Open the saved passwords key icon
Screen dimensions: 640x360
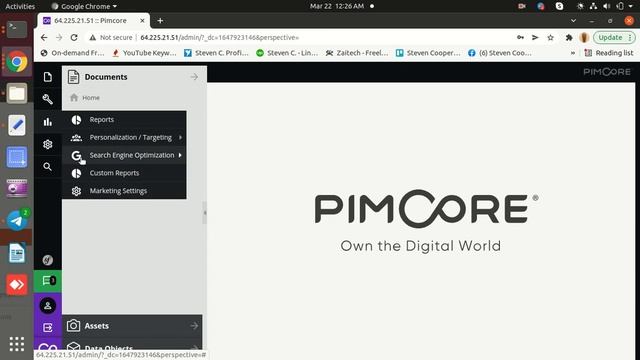tap(520, 38)
